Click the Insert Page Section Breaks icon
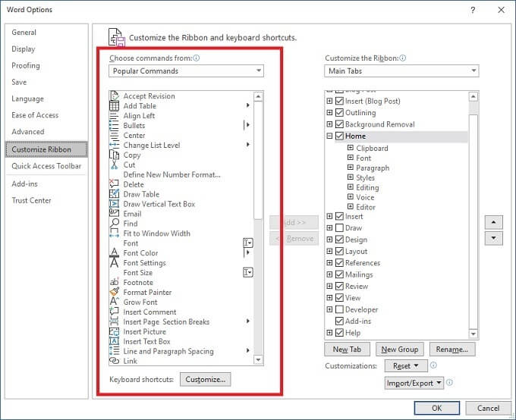 click(114, 321)
